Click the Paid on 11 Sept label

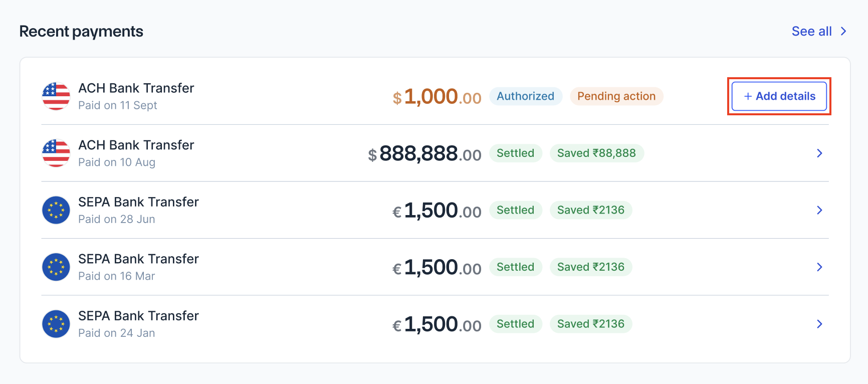(x=118, y=105)
